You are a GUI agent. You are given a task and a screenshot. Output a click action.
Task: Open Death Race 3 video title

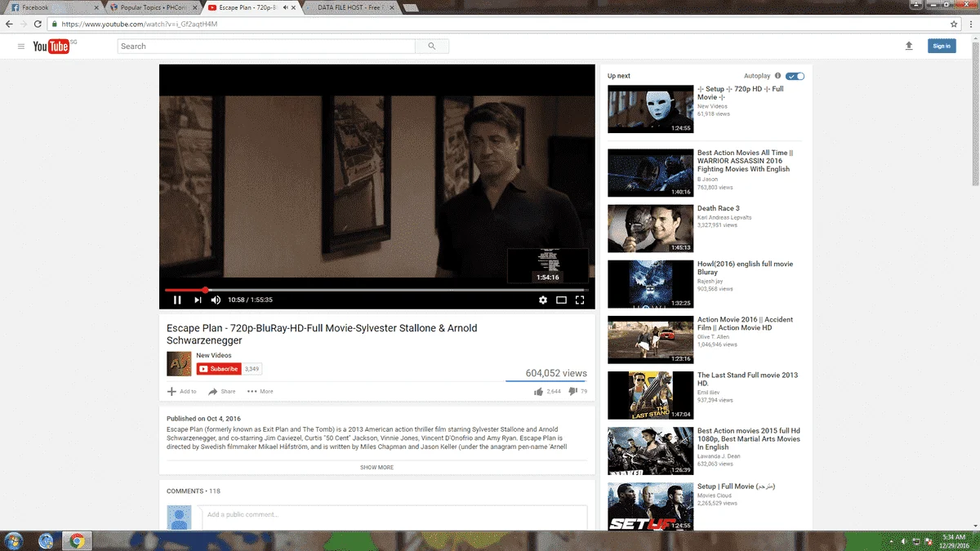point(718,208)
